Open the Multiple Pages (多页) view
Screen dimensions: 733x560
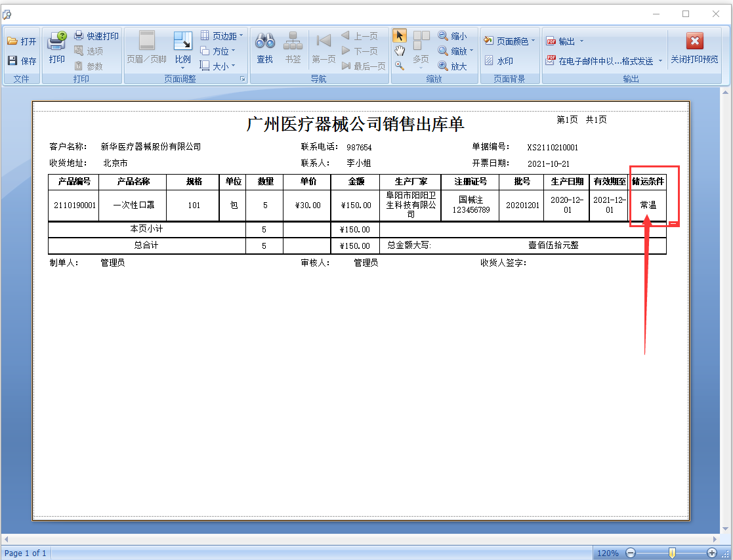point(421,48)
